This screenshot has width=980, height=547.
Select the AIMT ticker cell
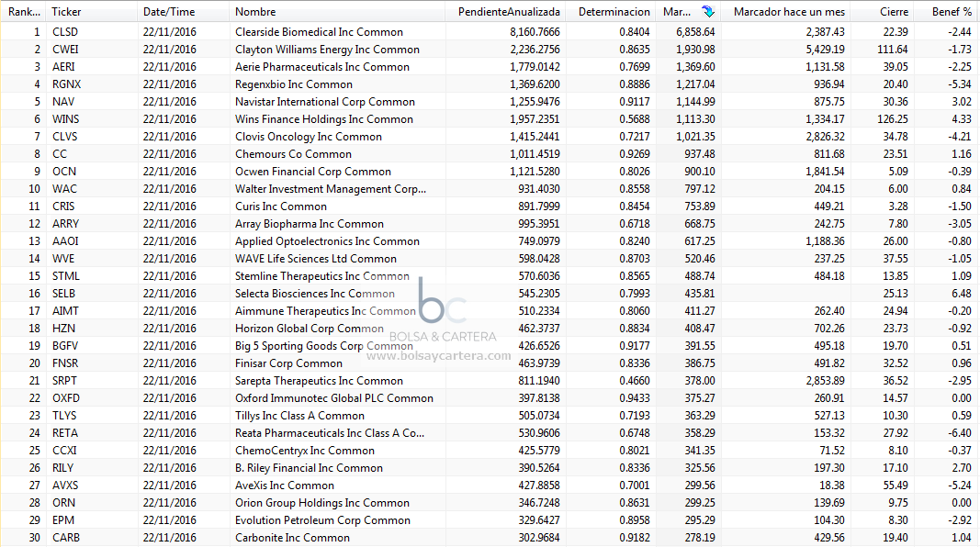pyautogui.click(x=65, y=312)
